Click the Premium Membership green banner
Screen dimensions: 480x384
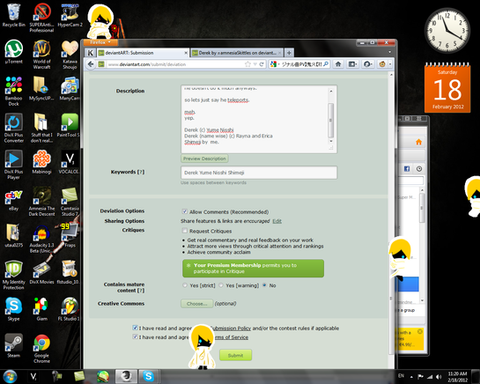253,268
